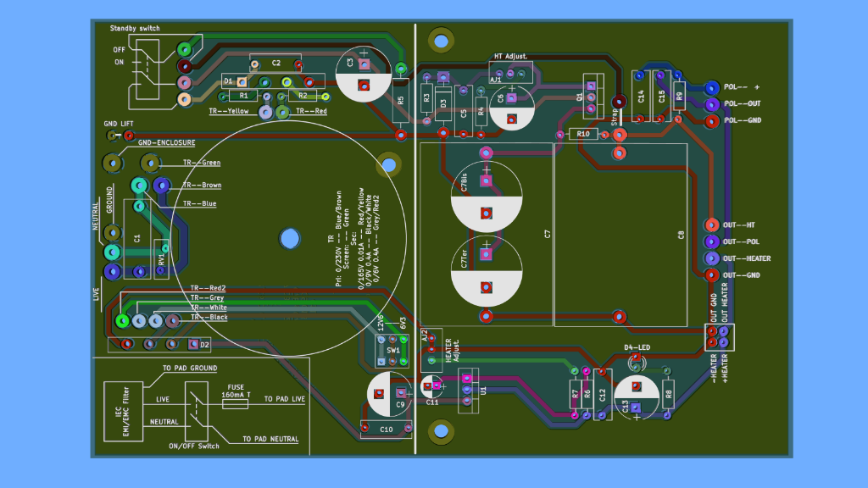Image resolution: width=868 pixels, height=488 pixels.
Task: Click the TR--Yellow transformer pad
Action: (x=265, y=112)
